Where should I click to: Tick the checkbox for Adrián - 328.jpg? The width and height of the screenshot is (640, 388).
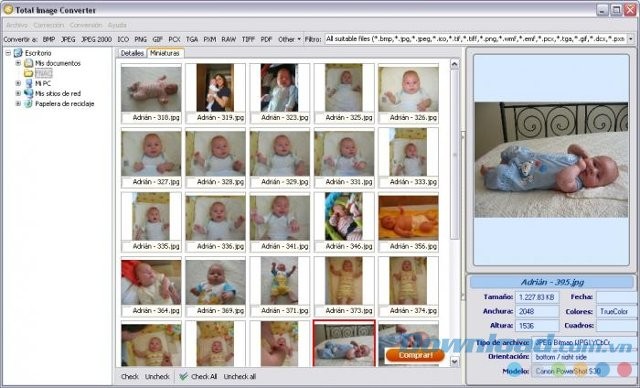pos(191,182)
